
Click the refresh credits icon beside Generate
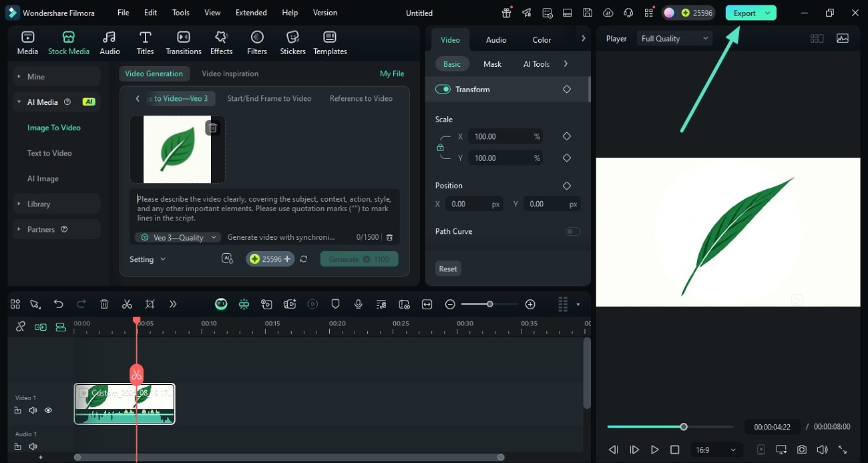pyautogui.click(x=304, y=259)
